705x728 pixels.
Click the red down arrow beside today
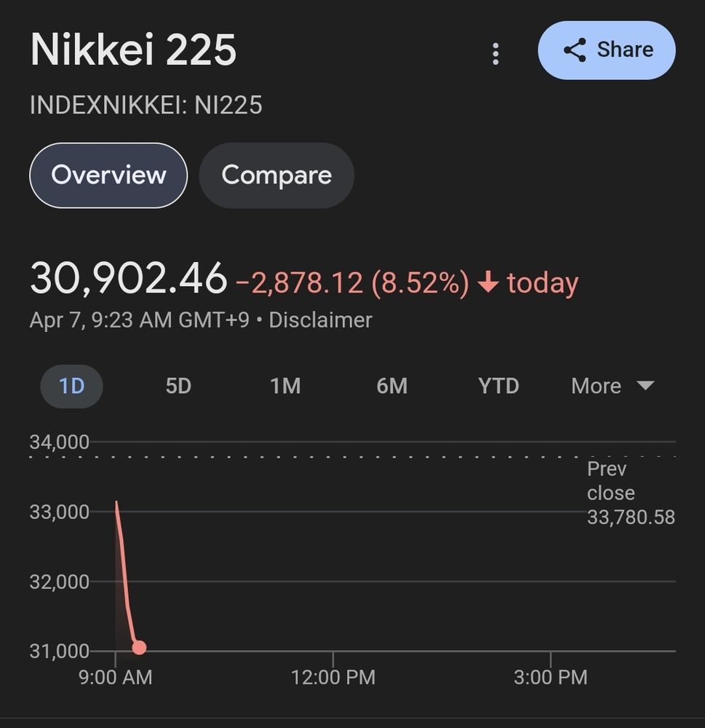[x=487, y=283]
